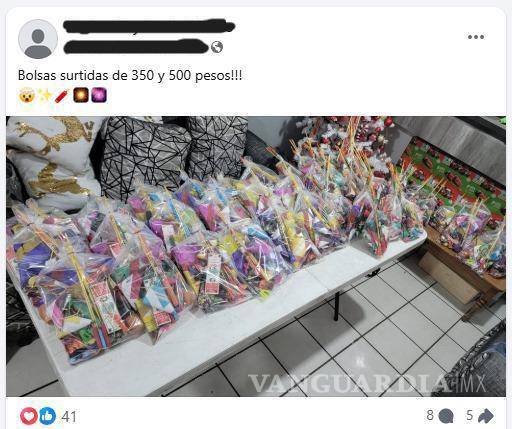The width and height of the screenshot is (512, 429).
Task: Click the exploding head emoji
Action: tap(27, 96)
